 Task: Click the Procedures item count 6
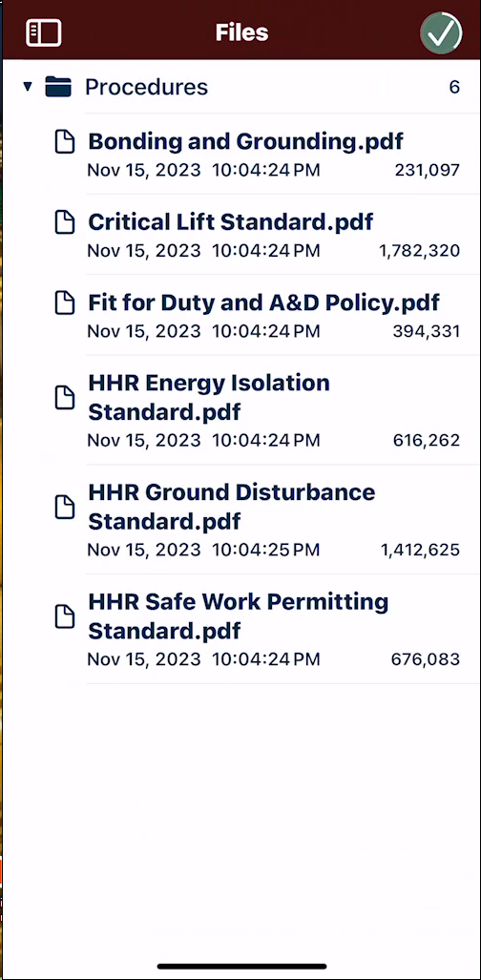[454, 87]
